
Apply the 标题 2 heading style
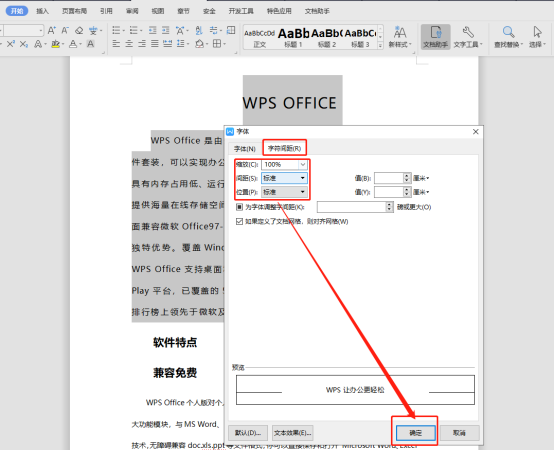(x=327, y=38)
